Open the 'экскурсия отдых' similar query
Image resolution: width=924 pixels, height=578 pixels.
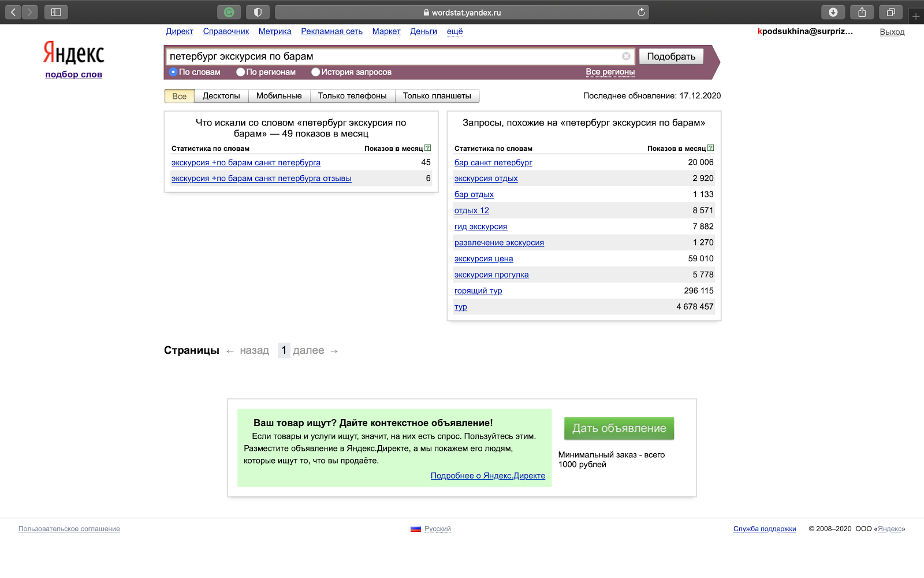coord(486,178)
